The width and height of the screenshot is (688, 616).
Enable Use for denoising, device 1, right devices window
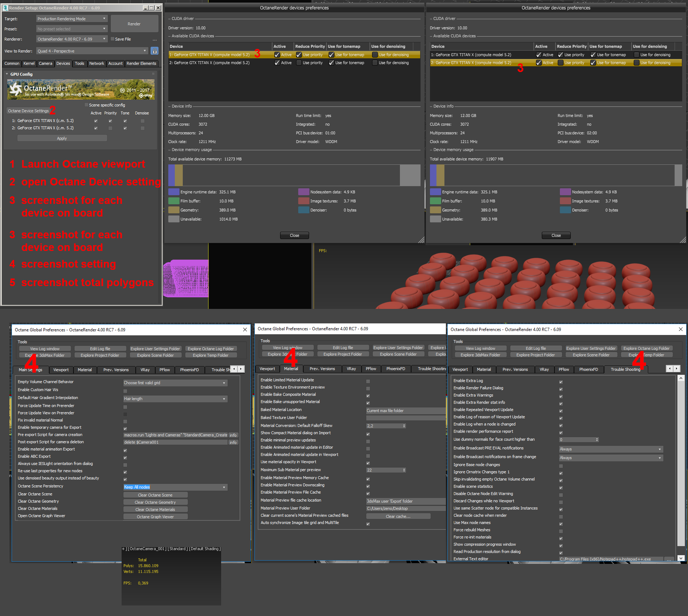coord(637,55)
